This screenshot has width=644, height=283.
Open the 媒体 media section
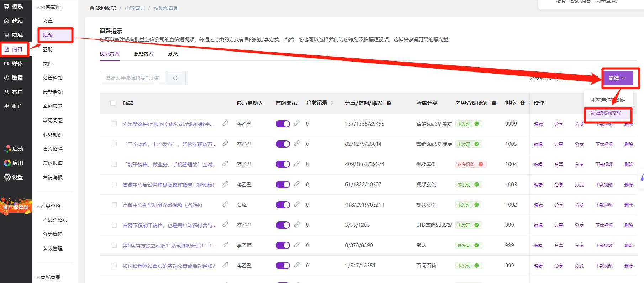click(14, 63)
